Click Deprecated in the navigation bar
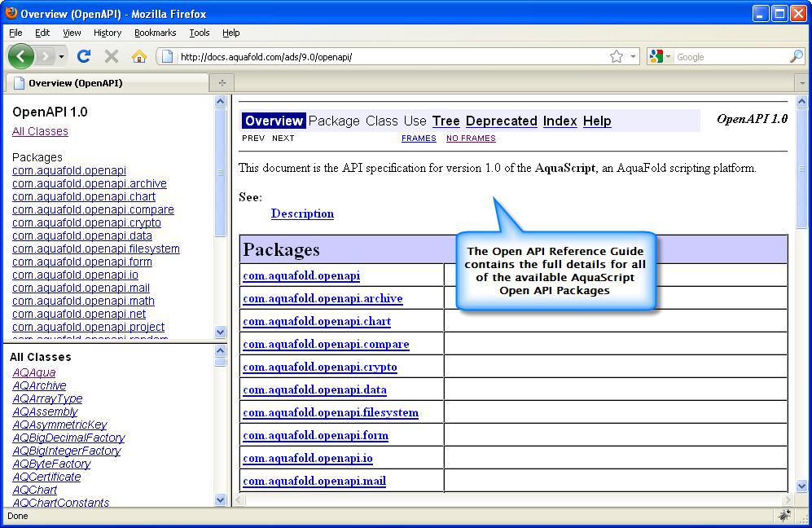This screenshot has height=528, width=812. click(501, 121)
